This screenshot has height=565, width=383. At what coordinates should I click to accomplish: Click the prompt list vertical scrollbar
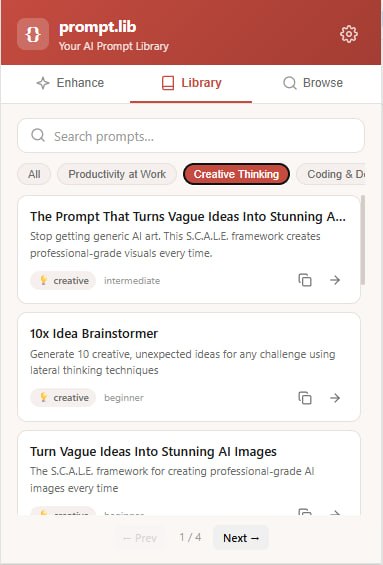pos(363,240)
